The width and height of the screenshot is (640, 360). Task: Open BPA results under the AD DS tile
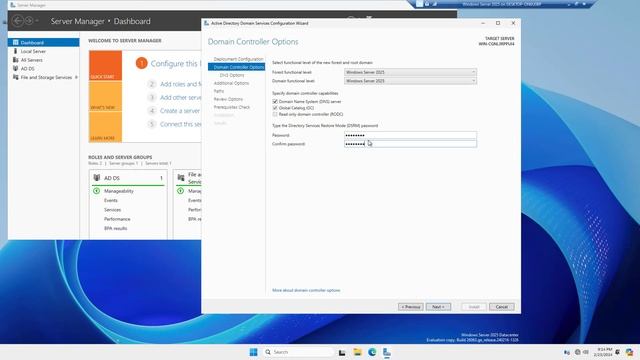(x=116, y=229)
